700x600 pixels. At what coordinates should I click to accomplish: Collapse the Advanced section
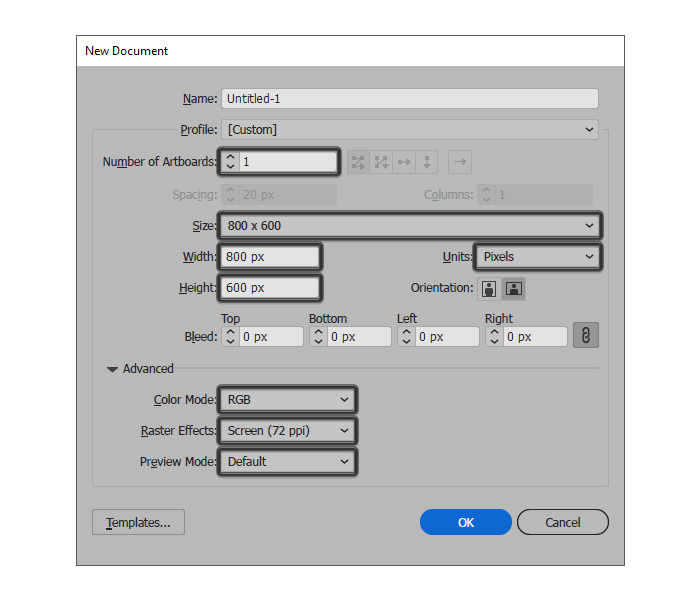(x=112, y=369)
